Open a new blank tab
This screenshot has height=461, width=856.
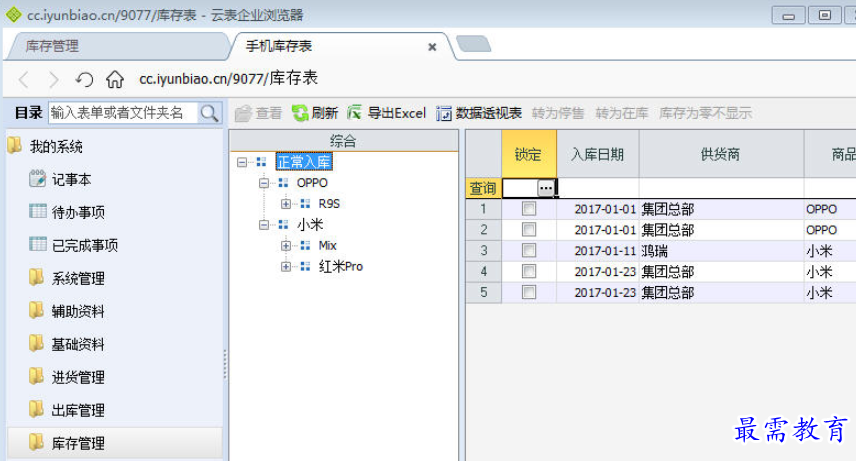pyautogui.click(x=473, y=44)
